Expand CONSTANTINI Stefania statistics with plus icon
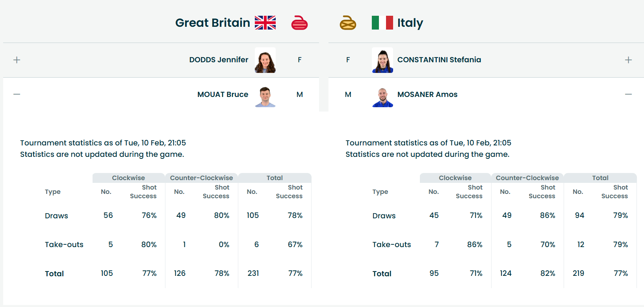The height and width of the screenshot is (307, 644). pyautogui.click(x=628, y=60)
